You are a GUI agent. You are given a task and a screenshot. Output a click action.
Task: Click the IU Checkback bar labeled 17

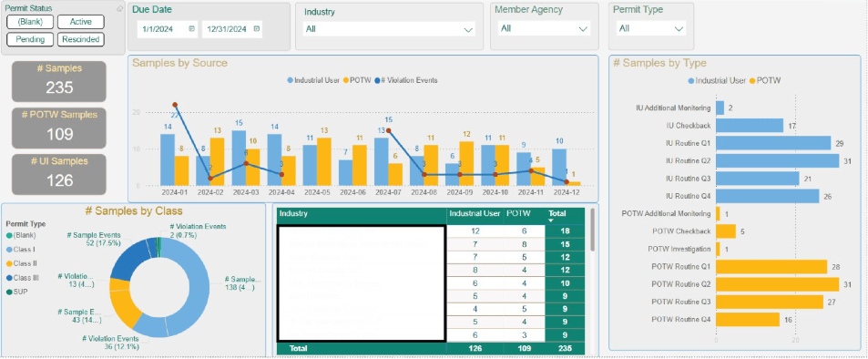[750, 126]
